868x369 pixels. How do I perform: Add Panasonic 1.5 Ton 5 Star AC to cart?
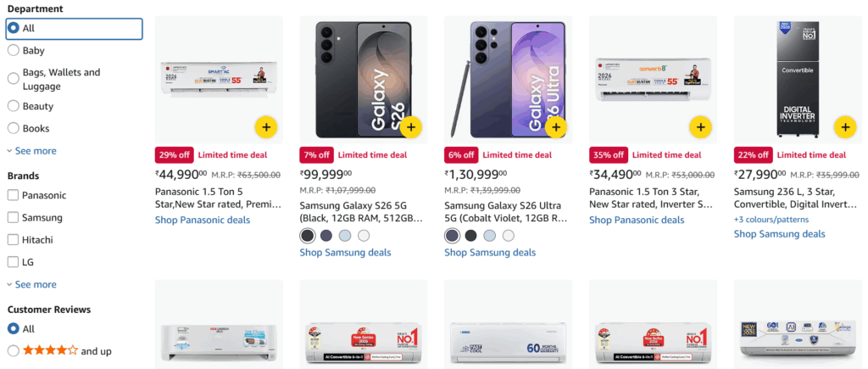[266, 127]
